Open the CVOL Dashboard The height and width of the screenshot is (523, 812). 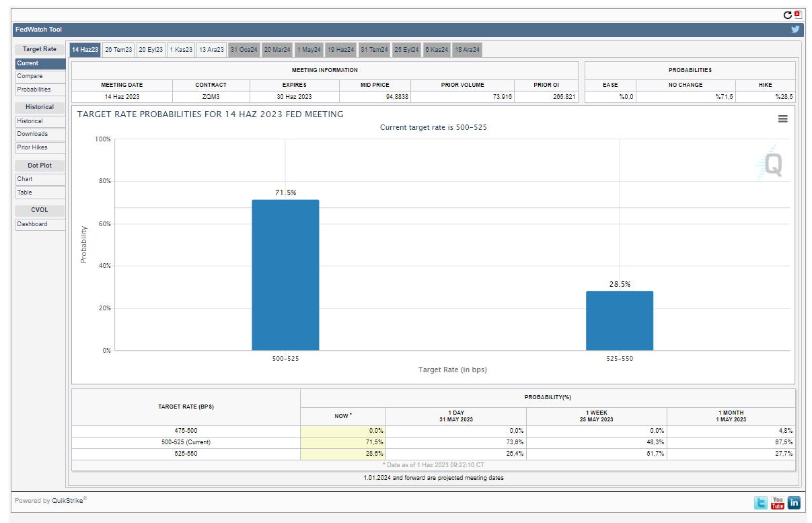[x=40, y=224]
